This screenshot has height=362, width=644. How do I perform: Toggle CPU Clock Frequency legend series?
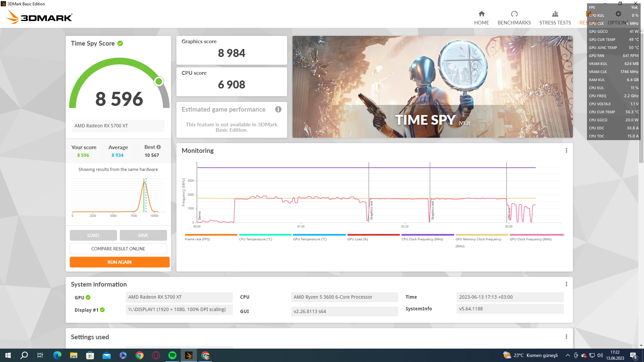[422, 239]
